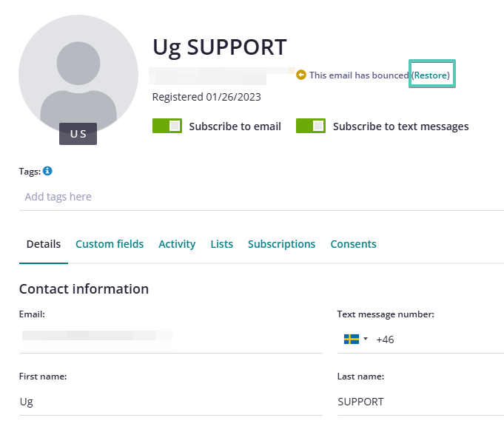The height and width of the screenshot is (429, 504).
Task: Select the Consents tab
Action: point(353,244)
